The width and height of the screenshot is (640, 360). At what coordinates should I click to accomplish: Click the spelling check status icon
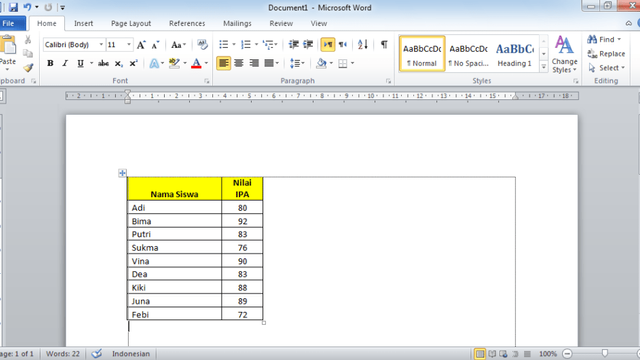pos(97,353)
